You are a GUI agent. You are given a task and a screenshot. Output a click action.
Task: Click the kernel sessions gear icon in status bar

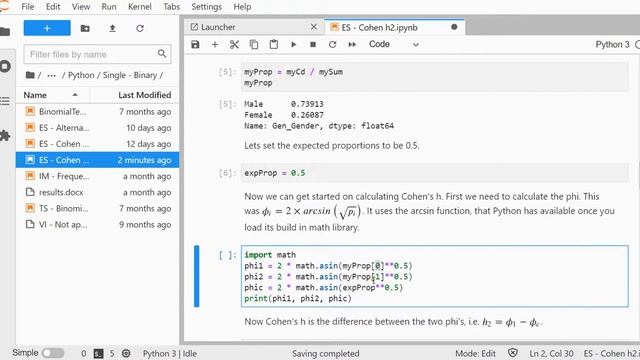[x=126, y=353]
